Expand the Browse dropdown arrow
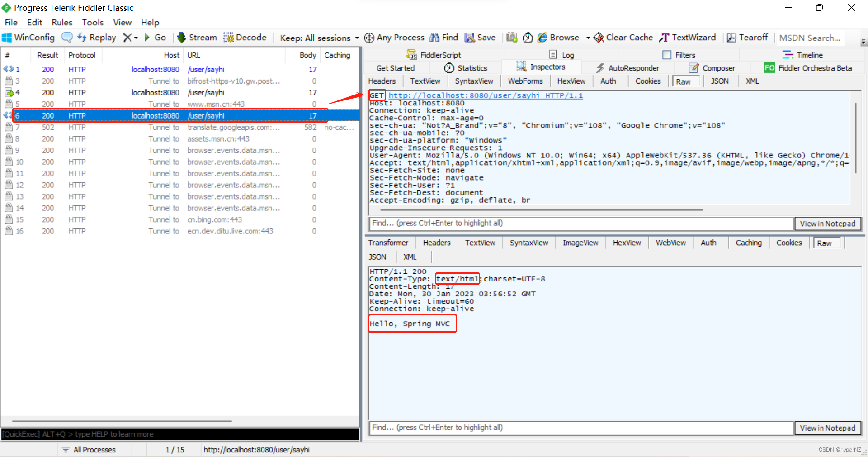This screenshot has height=457, width=868. pyautogui.click(x=588, y=38)
